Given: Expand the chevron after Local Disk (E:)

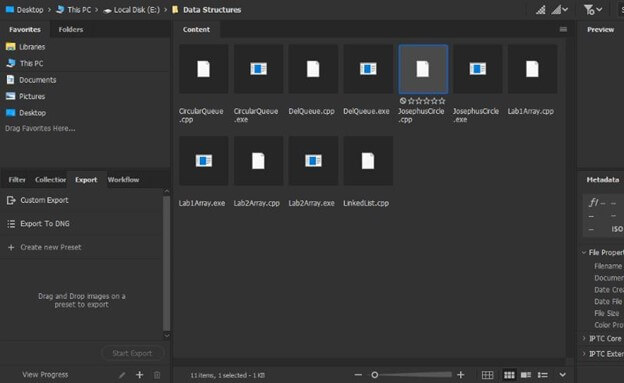Looking at the screenshot, I should pyautogui.click(x=166, y=10).
